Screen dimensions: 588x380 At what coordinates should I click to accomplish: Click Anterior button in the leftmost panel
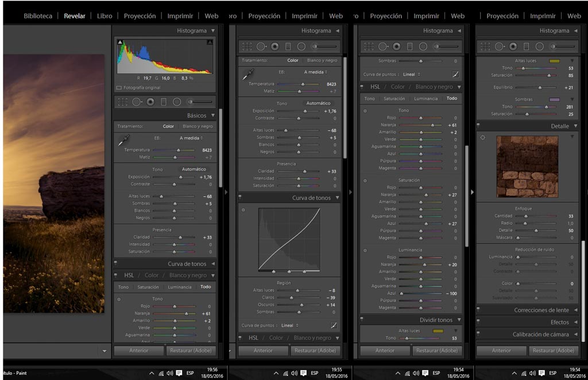138,350
